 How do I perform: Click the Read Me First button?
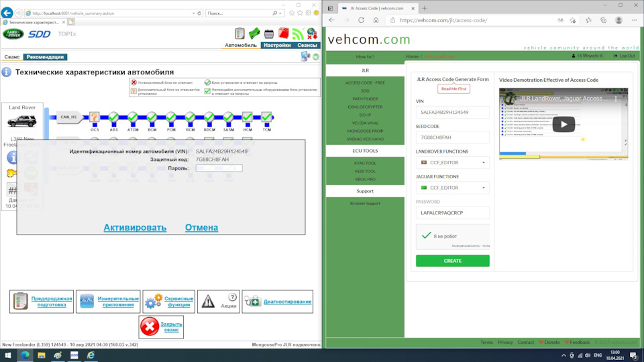click(x=454, y=88)
